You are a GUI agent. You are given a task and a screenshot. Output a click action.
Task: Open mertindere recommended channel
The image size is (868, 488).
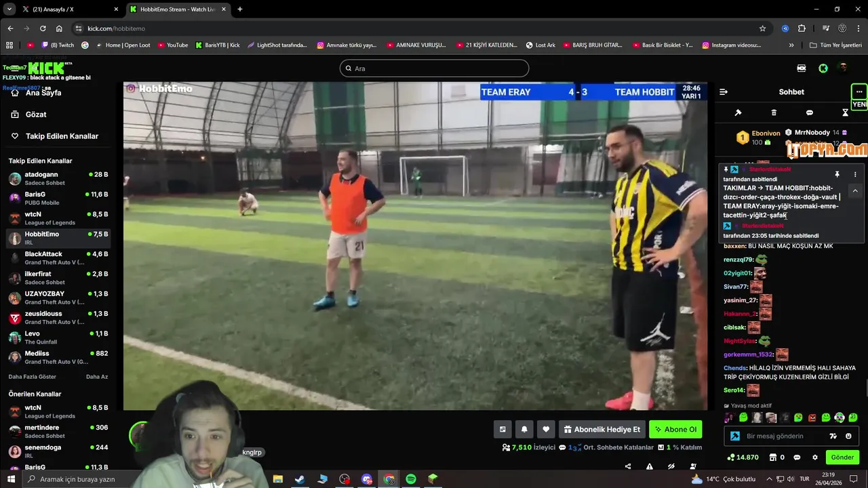pyautogui.click(x=58, y=432)
